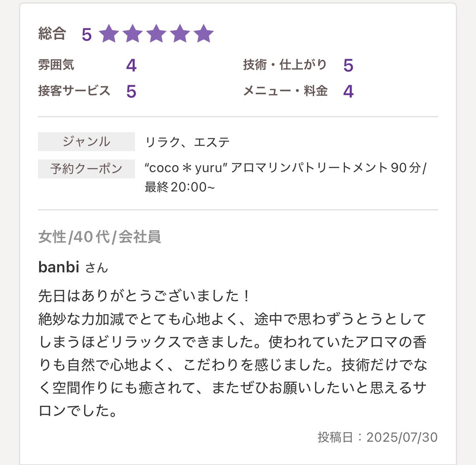Viewport: 476px width, 465px height.
Task: Click the reviewer name banbi
Action: point(59,267)
